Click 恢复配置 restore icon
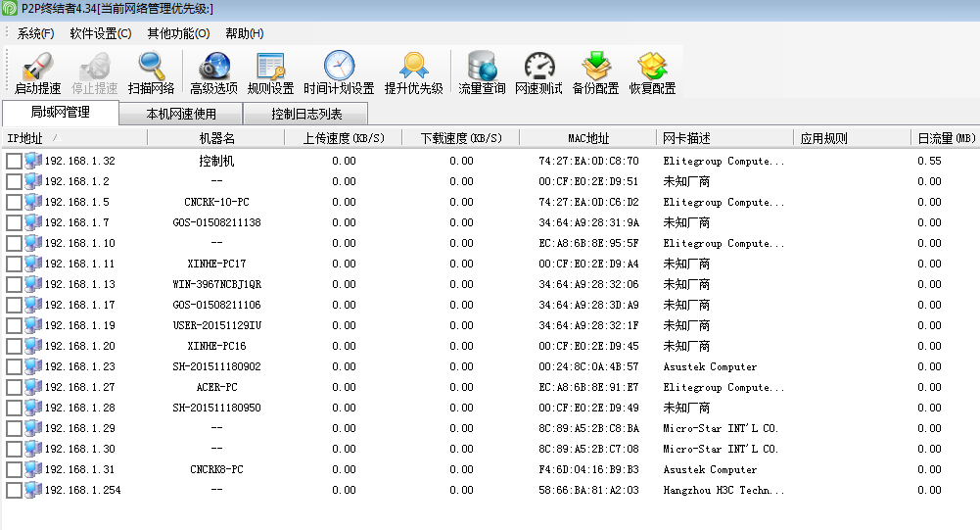This screenshot has height=530, width=980. coord(652,67)
